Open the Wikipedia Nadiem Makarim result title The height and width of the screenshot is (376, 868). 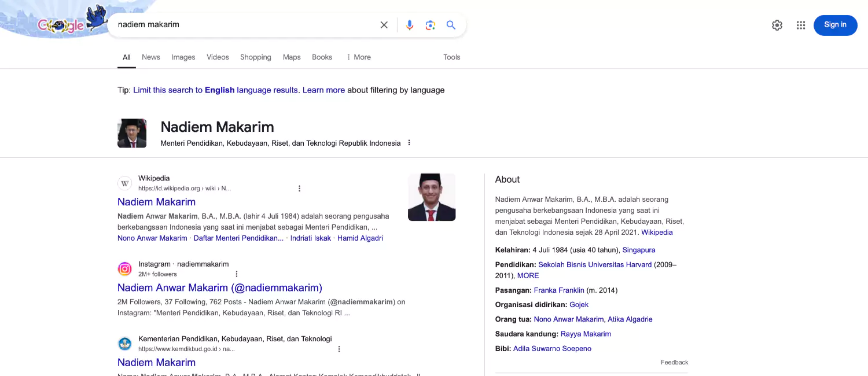(x=156, y=202)
